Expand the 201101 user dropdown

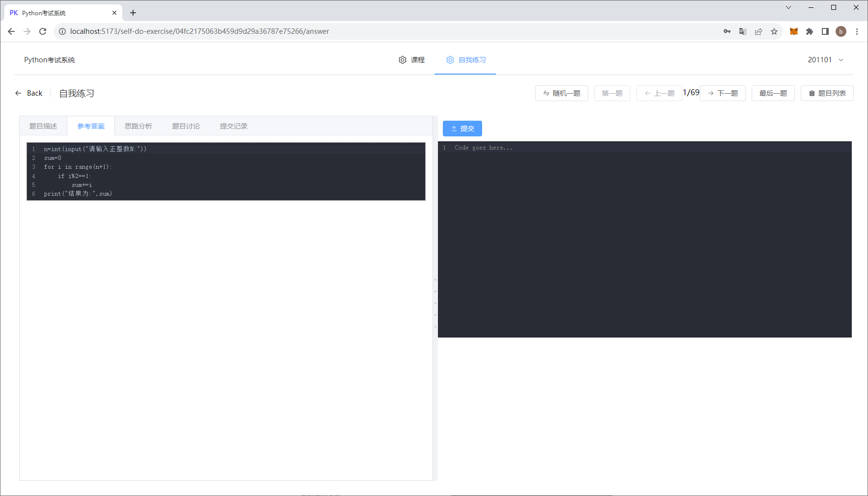[x=825, y=60]
